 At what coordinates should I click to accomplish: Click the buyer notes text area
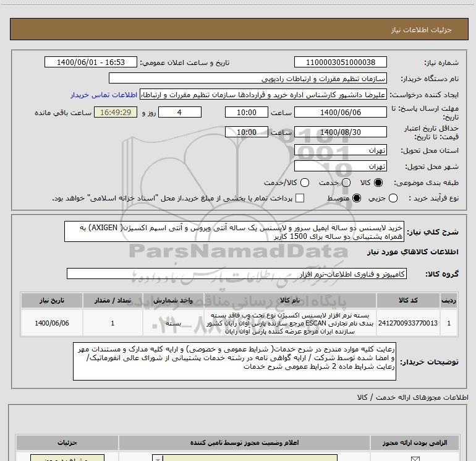(234, 361)
